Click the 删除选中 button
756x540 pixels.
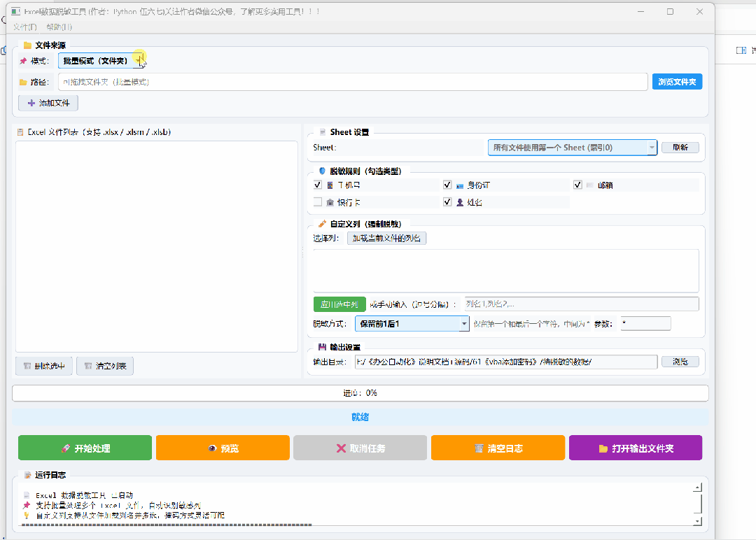(44, 366)
